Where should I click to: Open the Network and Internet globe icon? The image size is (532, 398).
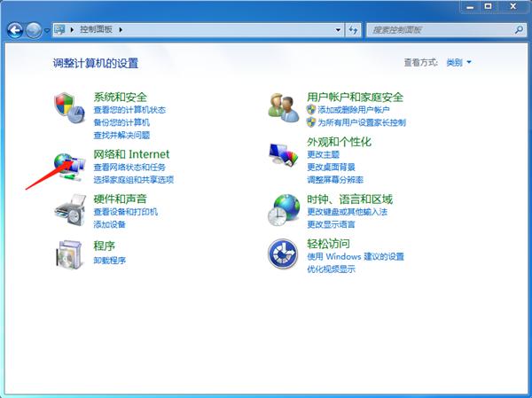69,167
